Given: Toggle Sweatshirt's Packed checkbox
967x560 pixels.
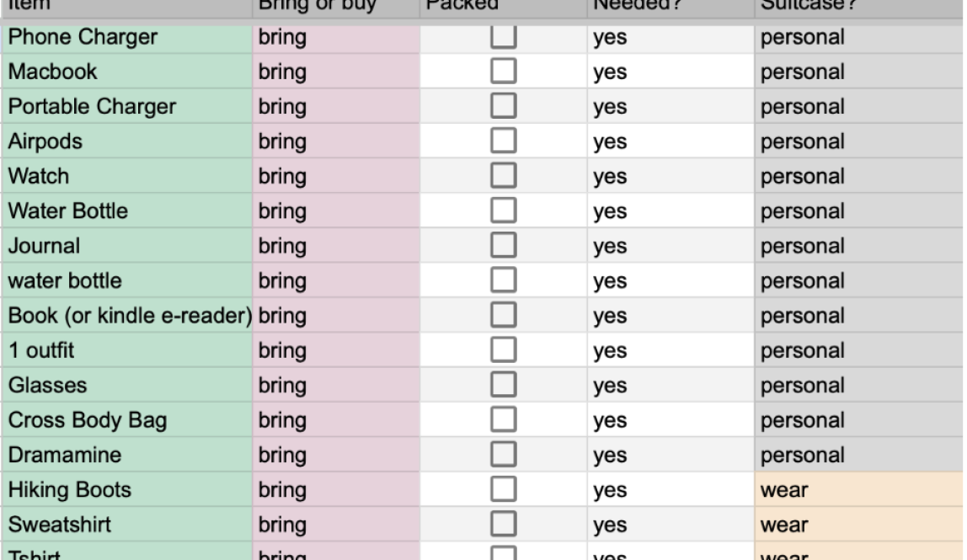Looking at the screenshot, I should 503,525.
